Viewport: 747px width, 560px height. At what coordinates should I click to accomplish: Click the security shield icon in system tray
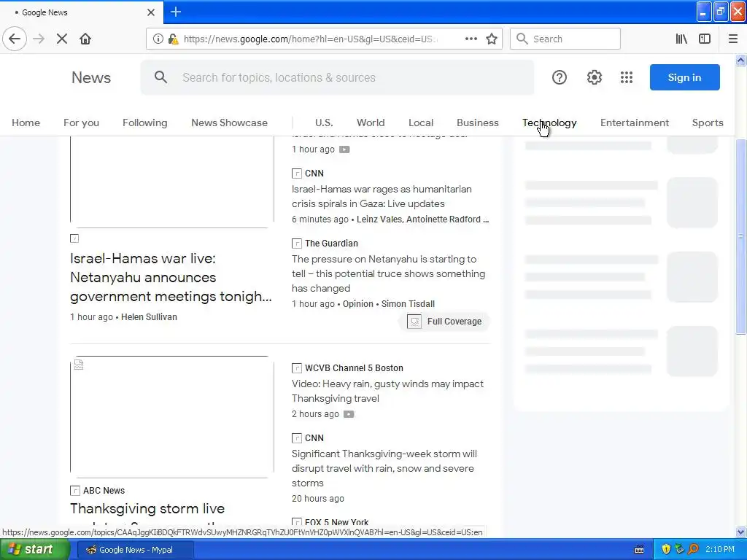tap(666, 549)
